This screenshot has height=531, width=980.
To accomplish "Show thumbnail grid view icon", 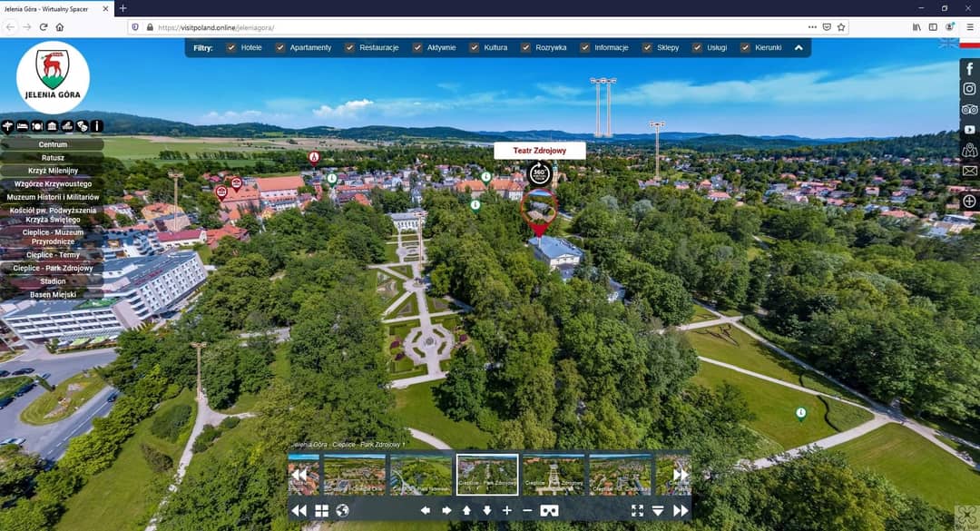I will [x=321, y=511].
